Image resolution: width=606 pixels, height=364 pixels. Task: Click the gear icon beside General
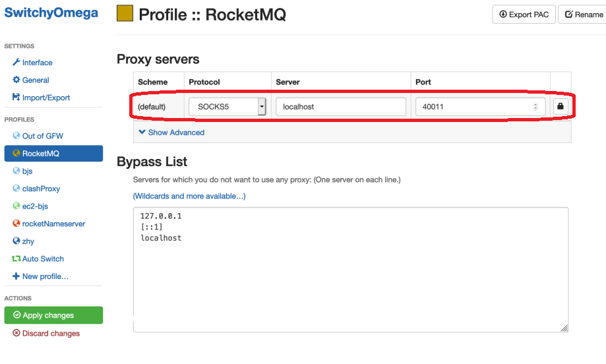pyautogui.click(x=16, y=80)
